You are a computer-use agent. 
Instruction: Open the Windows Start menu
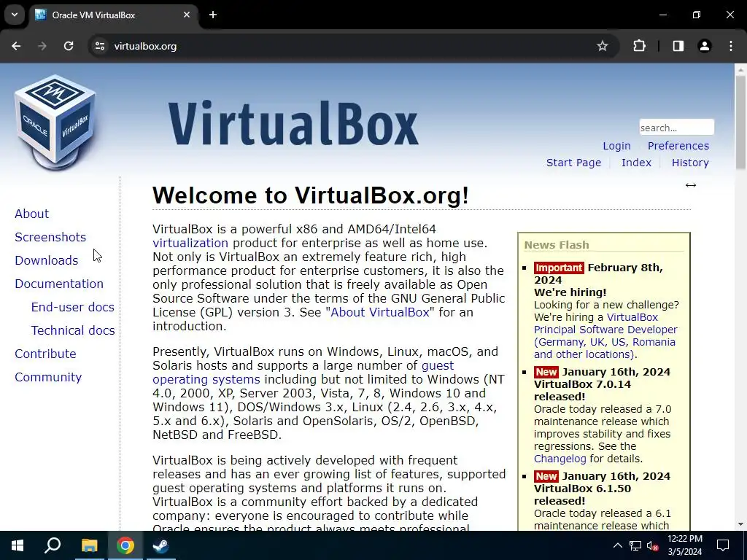click(x=18, y=545)
